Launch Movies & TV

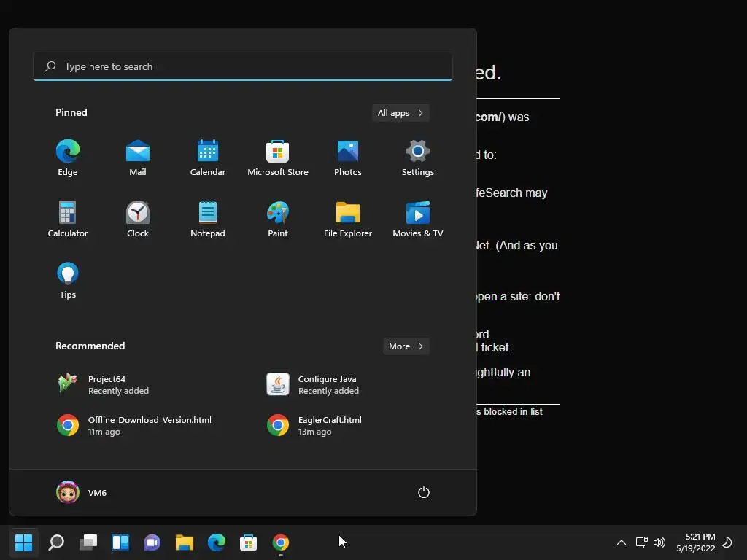click(418, 219)
